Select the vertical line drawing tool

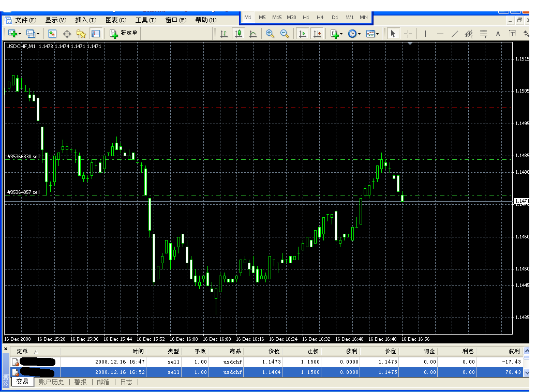[x=425, y=34]
